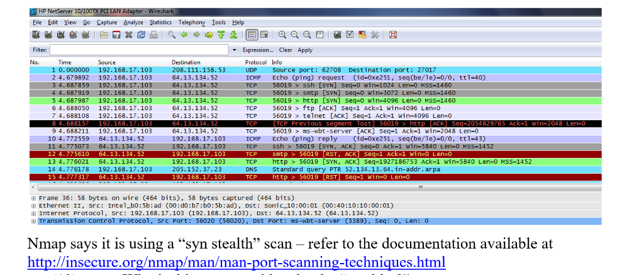This screenshot has width=644, height=275.
Task: Toggle auto scroll in live capture
Action: (264, 35)
